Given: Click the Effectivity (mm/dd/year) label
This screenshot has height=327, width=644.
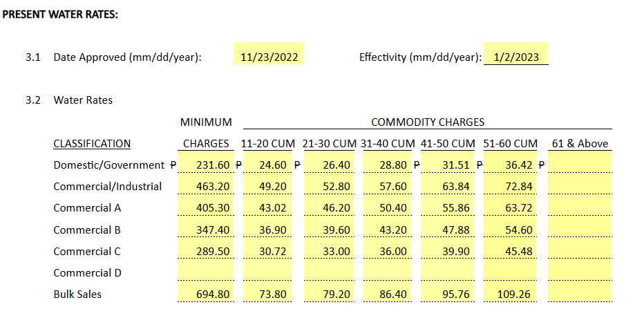Looking at the screenshot, I should tap(421, 57).
